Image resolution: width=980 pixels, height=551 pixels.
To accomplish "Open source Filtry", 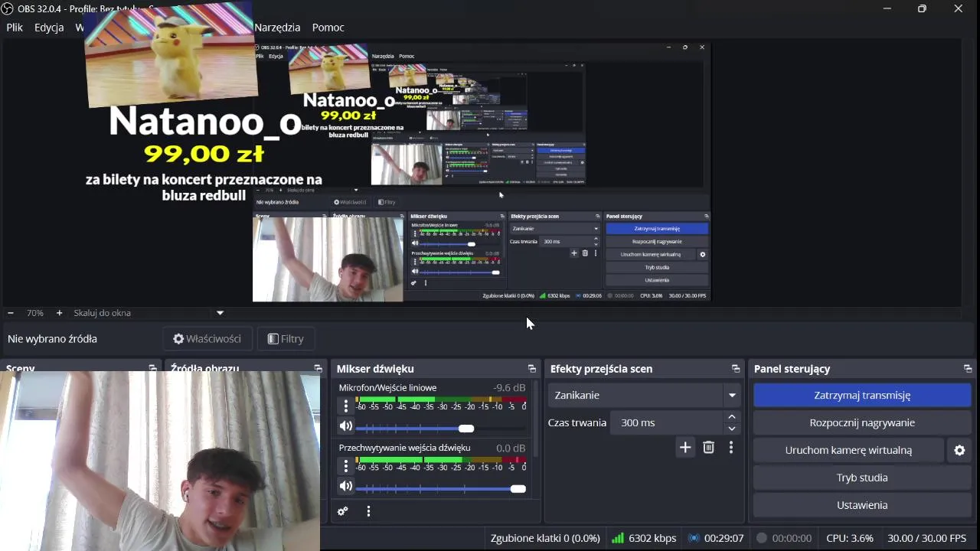I will 286,339.
